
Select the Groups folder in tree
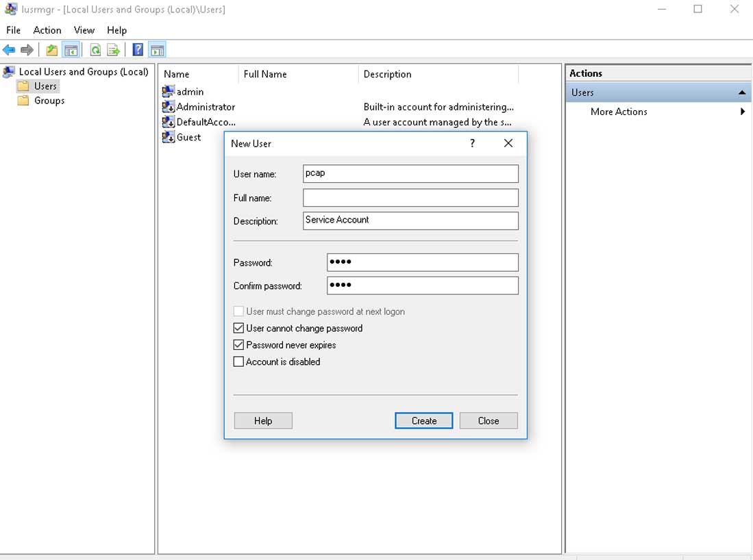coord(49,101)
